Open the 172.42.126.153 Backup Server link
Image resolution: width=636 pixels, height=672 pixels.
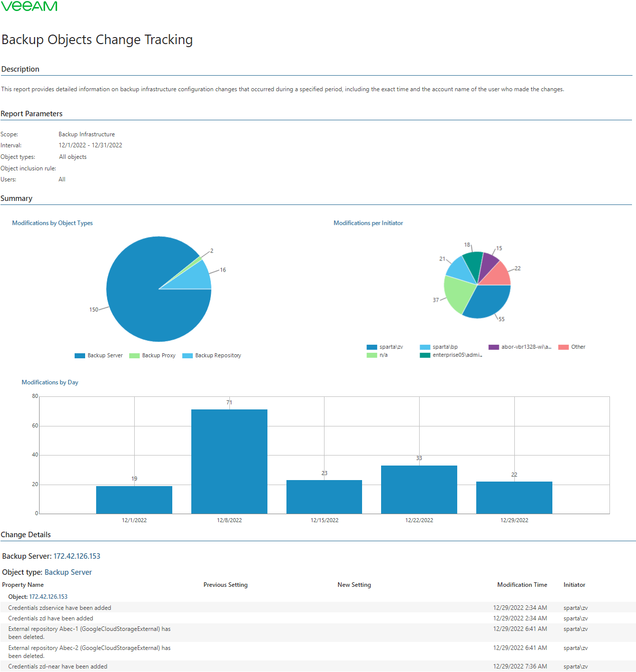click(x=77, y=556)
